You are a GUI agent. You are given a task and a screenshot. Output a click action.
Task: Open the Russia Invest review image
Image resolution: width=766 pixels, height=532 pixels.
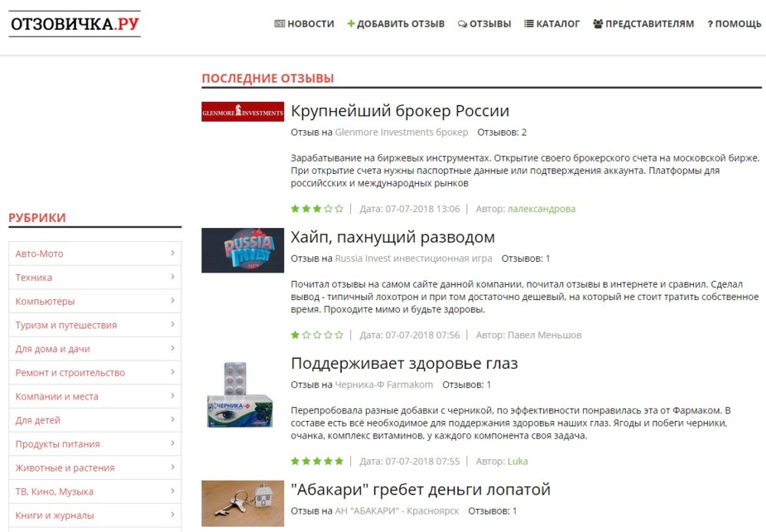point(243,250)
